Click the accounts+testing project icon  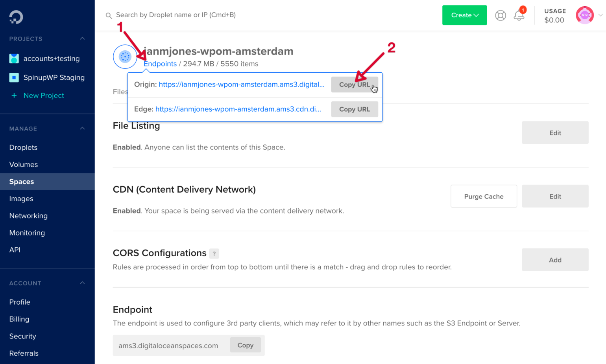(14, 59)
